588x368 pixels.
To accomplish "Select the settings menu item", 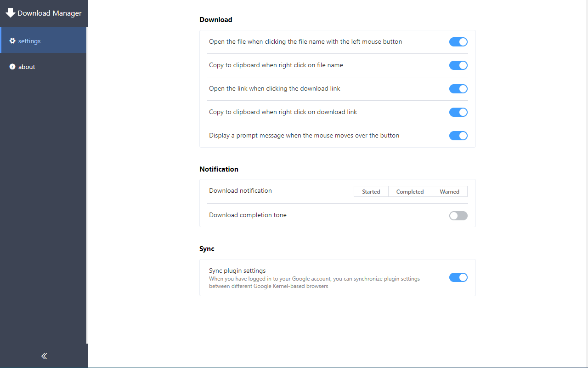I will (44, 40).
